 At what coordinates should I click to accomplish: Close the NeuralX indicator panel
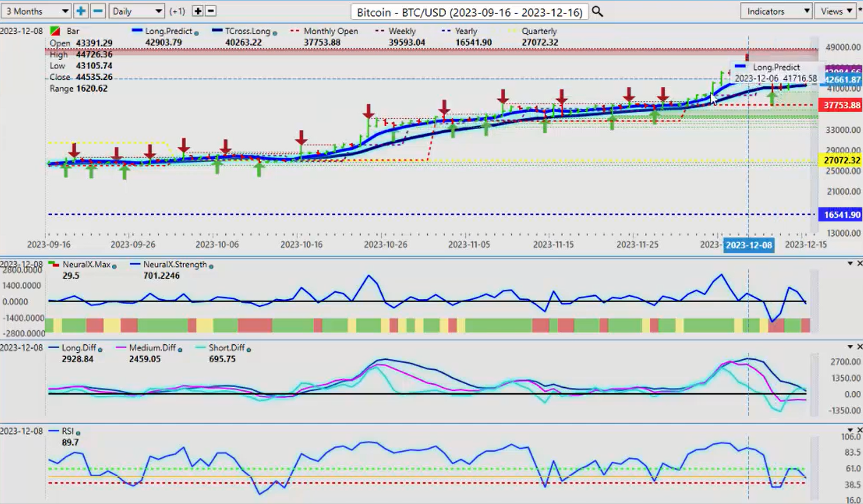pos(859,263)
